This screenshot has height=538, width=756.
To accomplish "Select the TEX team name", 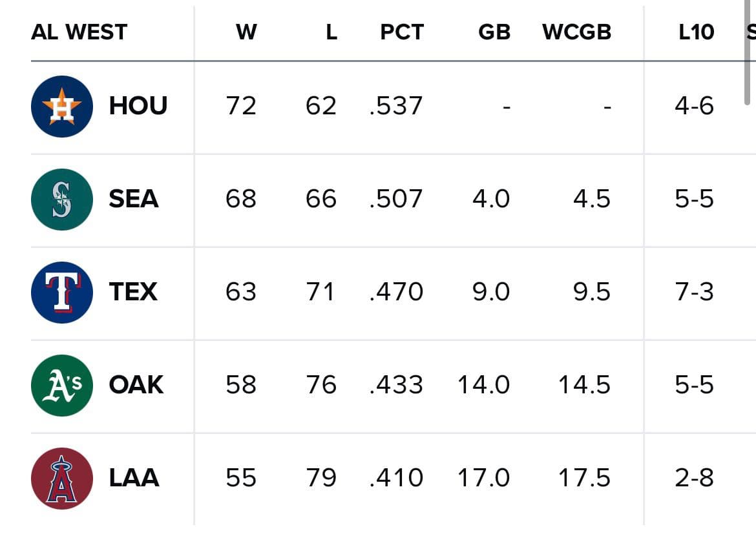I will [133, 293].
